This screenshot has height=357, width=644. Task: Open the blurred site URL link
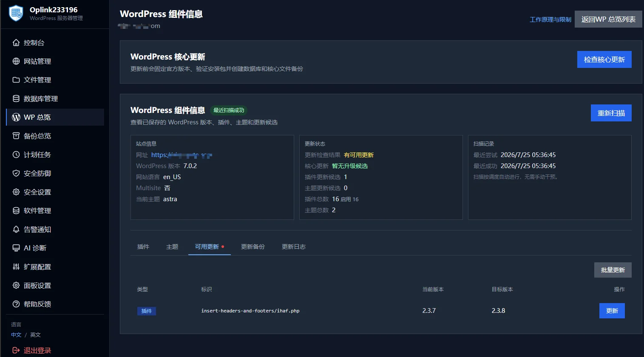coord(182,155)
